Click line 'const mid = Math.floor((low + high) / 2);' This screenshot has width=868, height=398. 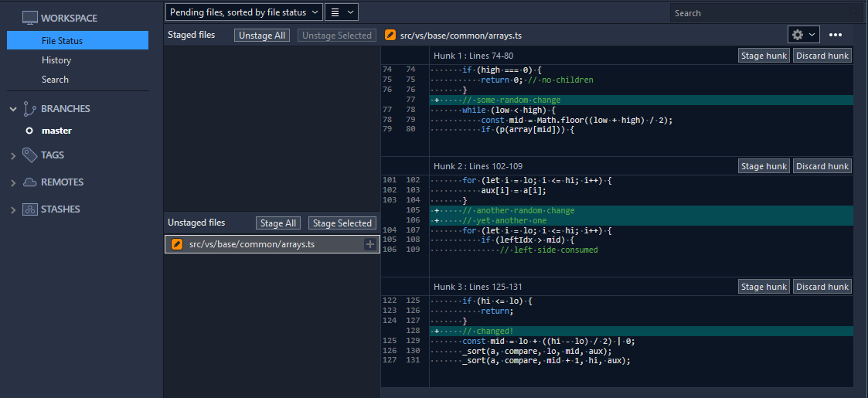(576, 120)
